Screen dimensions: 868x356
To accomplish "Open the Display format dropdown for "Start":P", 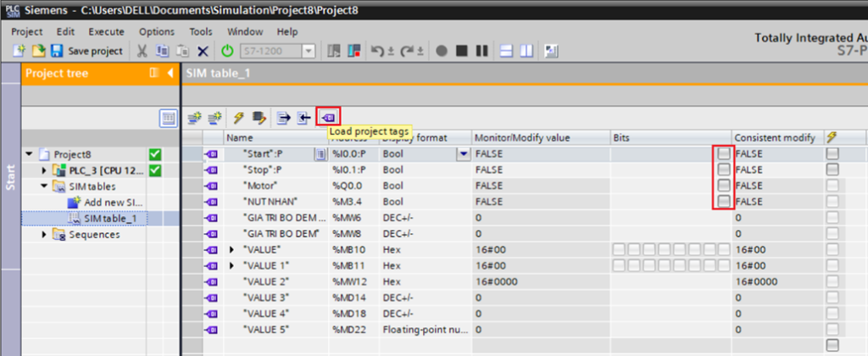I will [463, 154].
